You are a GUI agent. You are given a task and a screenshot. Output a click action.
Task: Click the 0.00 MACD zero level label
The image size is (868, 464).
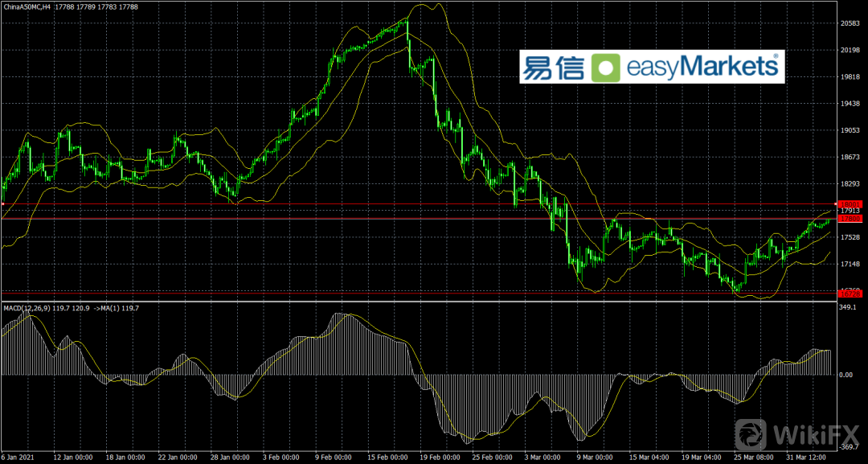846,375
